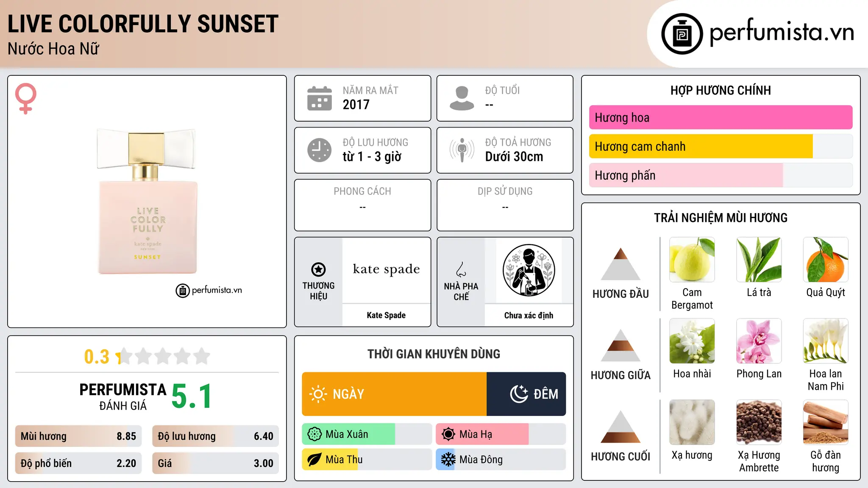Click the từ 1 - 3 giờ longevity value
This screenshot has width=868, height=488.
pos(372,156)
